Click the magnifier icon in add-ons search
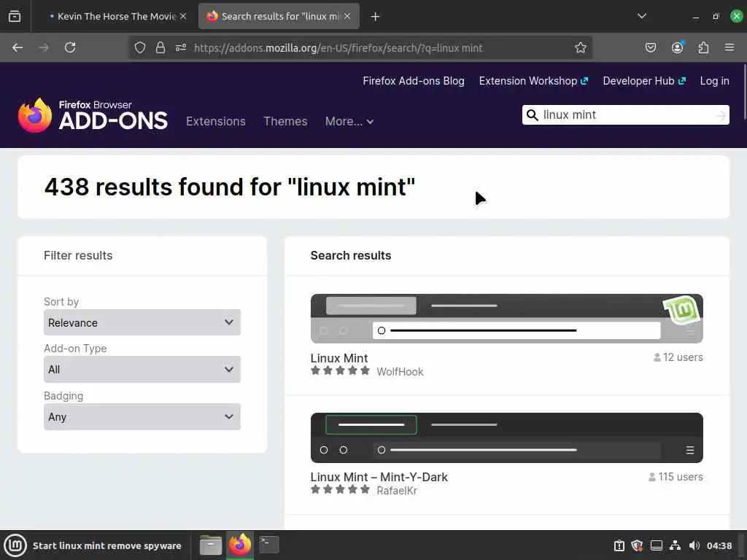This screenshot has width=747, height=560. click(532, 115)
